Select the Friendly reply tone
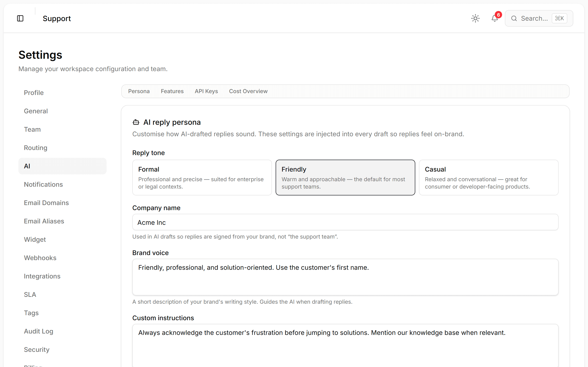 point(345,178)
